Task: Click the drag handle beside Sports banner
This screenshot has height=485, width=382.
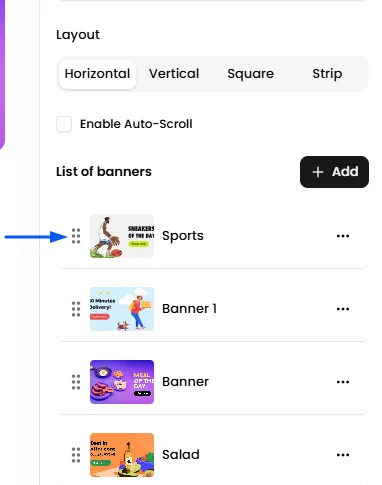Action: coord(76,236)
